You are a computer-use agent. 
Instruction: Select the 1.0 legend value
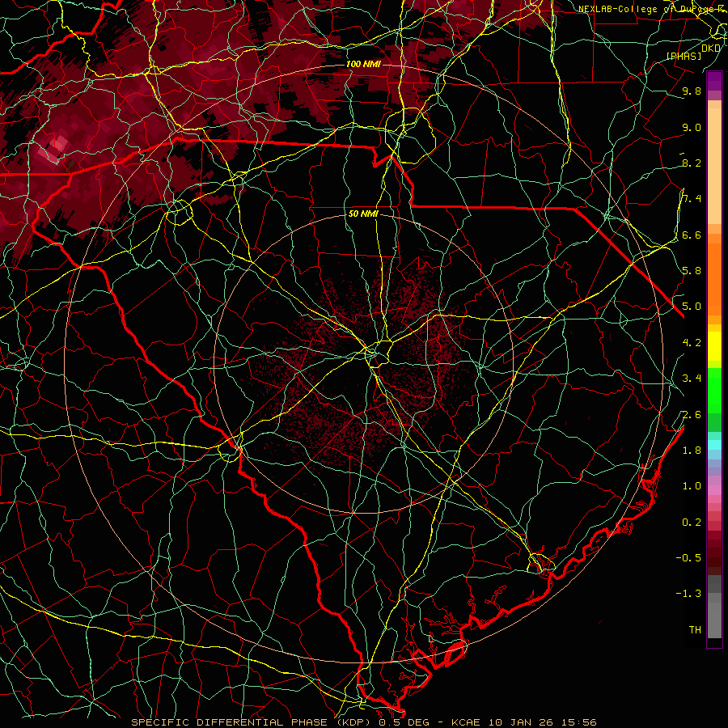coord(692,486)
